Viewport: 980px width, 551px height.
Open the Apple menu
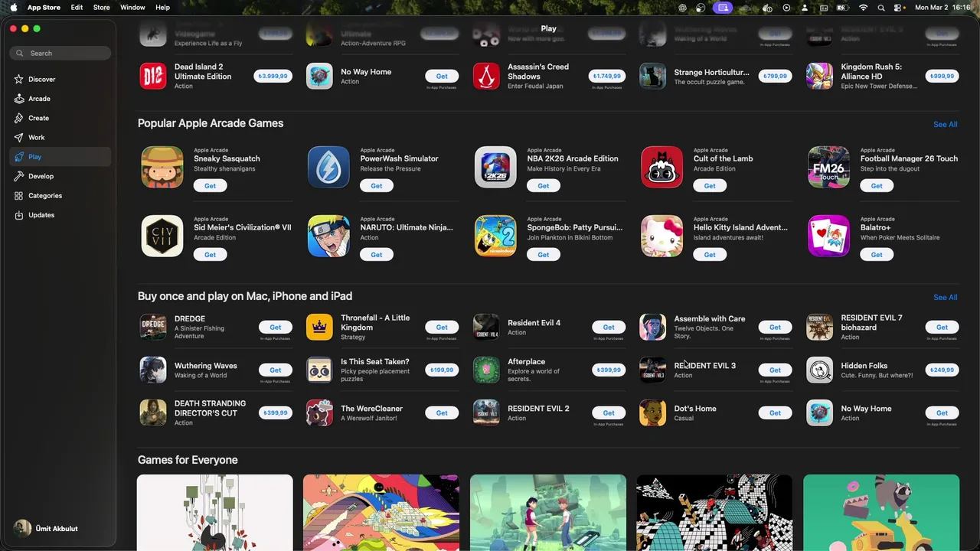click(13, 7)
